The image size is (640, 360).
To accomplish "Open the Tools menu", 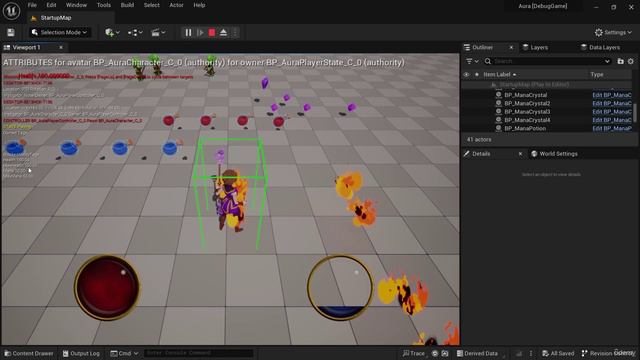I will pyautogui.click(x=104, y=5).
